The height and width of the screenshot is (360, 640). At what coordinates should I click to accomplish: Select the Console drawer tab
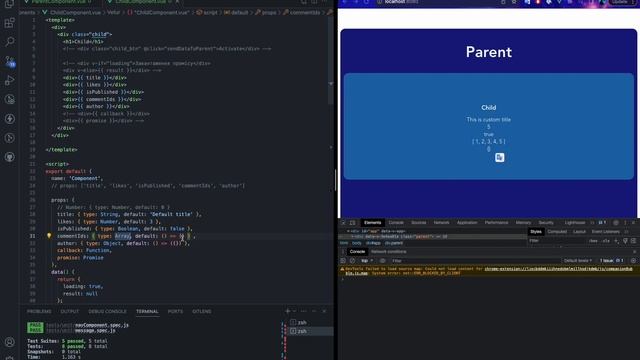pyautogui.click(x=357, y=252)
